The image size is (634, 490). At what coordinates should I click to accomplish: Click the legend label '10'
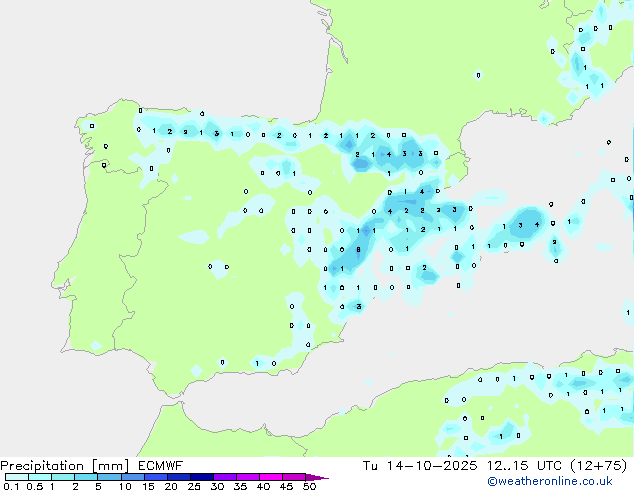(x=125, y=486)
